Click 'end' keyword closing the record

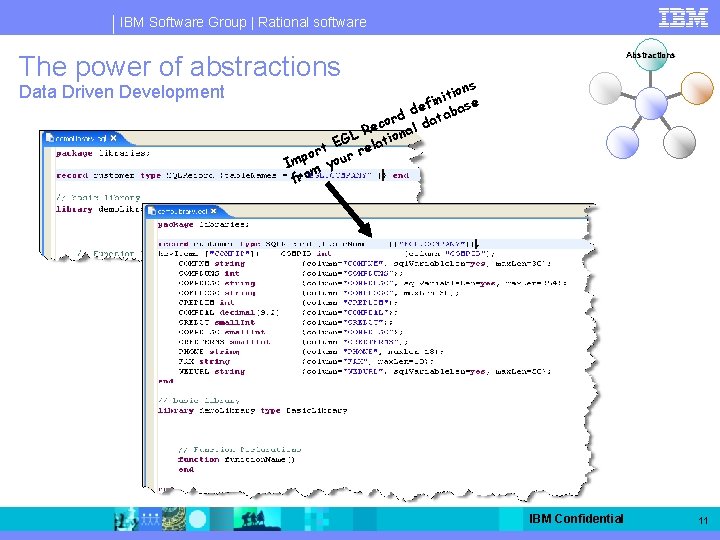(165, 381)
